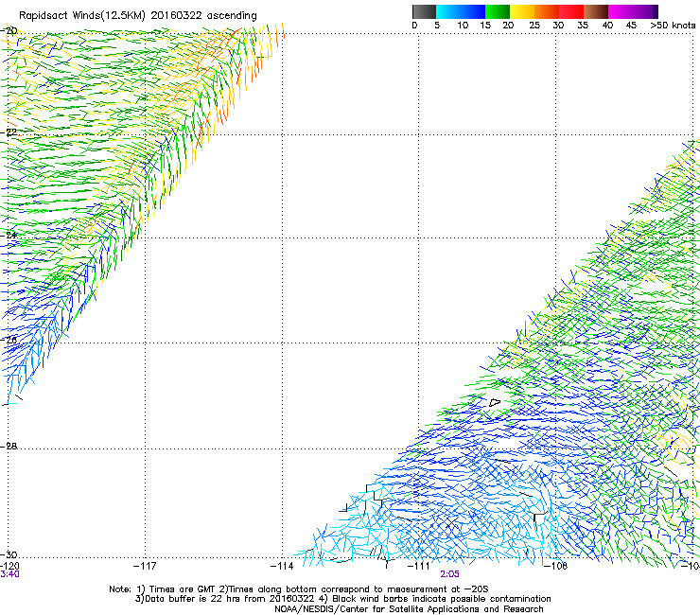The height and width of the screenshot is (615, 700).
Task: Click the purple 3:40 time label
Action: tap(9, 574)
